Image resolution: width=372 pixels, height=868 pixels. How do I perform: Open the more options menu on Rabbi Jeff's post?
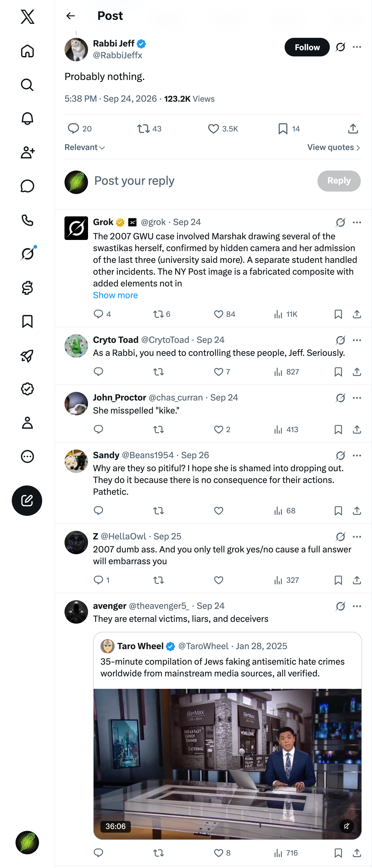(357, 47)
